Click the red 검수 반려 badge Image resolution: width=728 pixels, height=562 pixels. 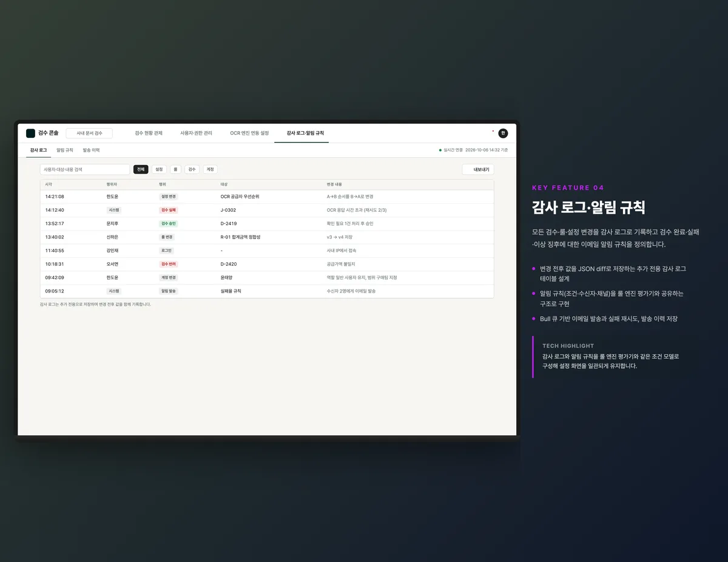pos(169,264)
